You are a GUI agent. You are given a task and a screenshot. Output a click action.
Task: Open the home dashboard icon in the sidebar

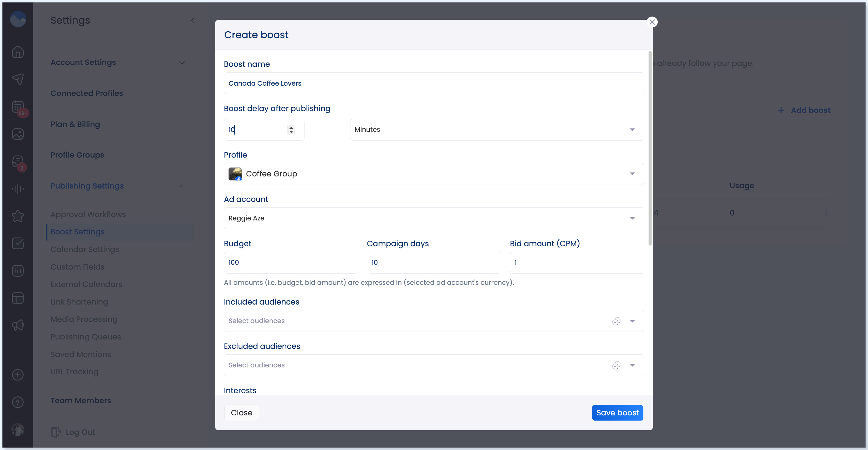click(x=18, y=52)
